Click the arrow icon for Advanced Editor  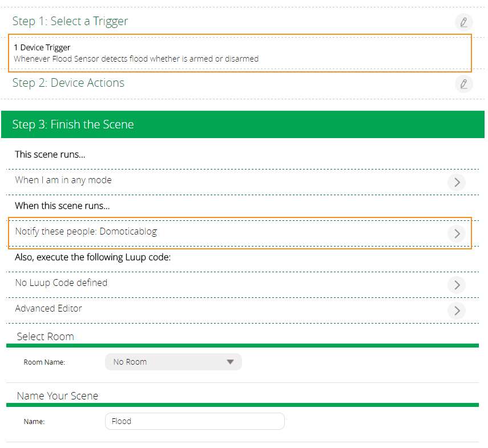tap(456, 310)
